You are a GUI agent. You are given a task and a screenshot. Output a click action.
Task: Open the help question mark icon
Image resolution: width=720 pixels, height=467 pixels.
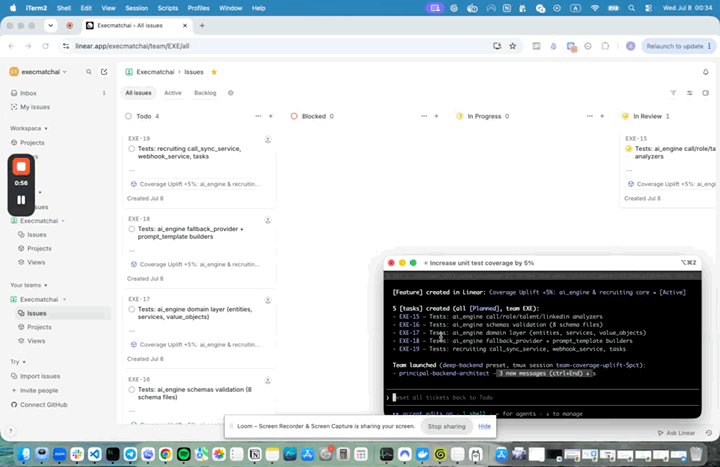[x=11, y=431]
